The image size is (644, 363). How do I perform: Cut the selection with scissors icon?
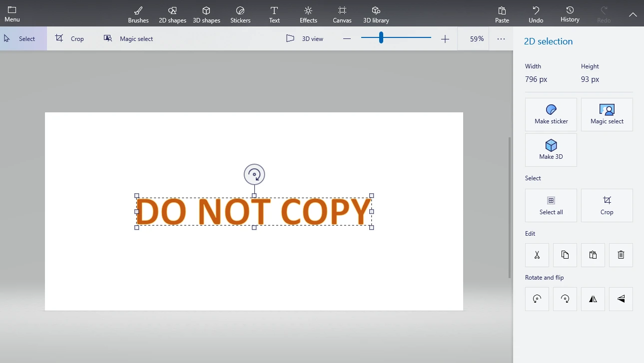click(x=537, y=255)
